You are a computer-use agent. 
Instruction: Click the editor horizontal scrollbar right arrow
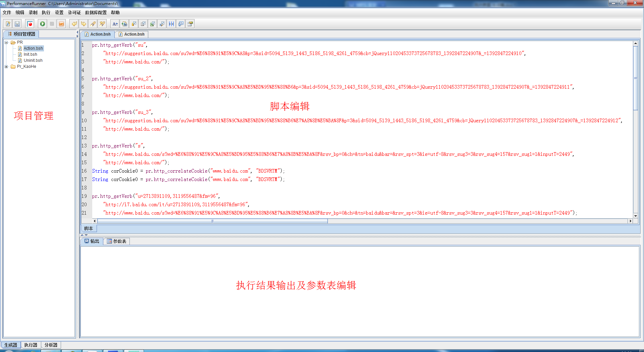click(631, 221)
